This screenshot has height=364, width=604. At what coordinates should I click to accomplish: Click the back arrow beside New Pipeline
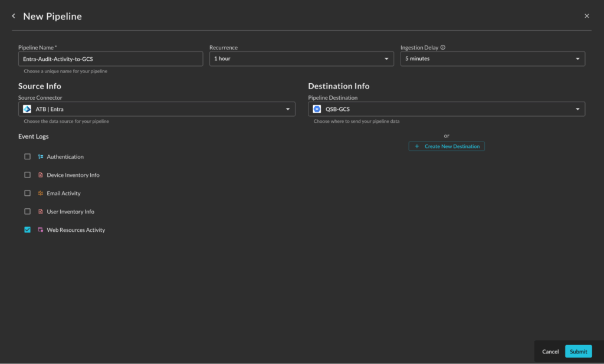coord(14,16)
